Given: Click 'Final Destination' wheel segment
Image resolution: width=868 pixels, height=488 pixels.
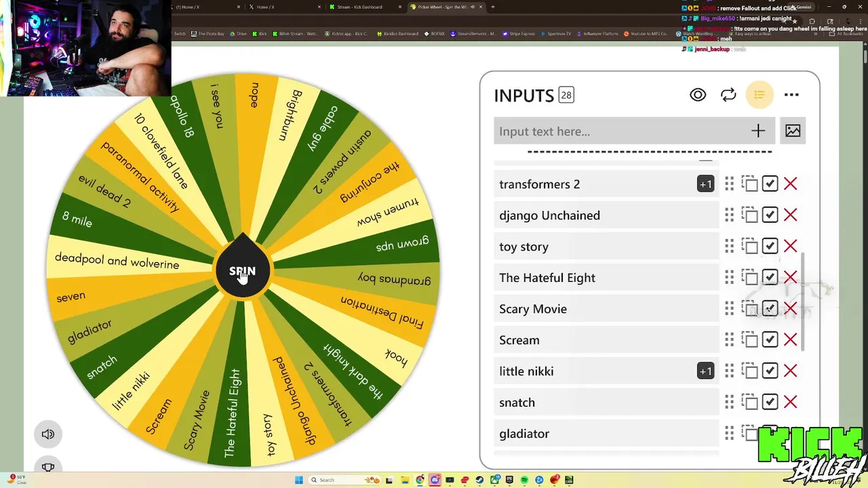Looking at the screenshot, I should point(382,313).
